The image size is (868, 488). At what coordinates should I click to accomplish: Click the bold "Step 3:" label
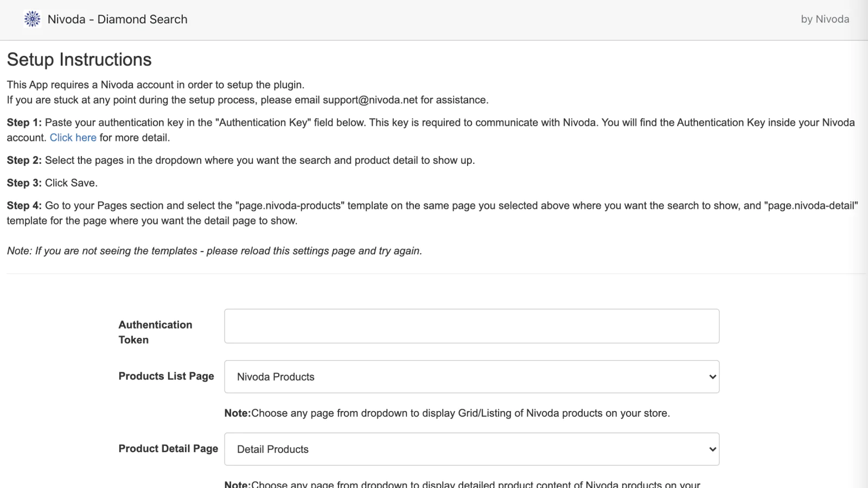[24, 183]
